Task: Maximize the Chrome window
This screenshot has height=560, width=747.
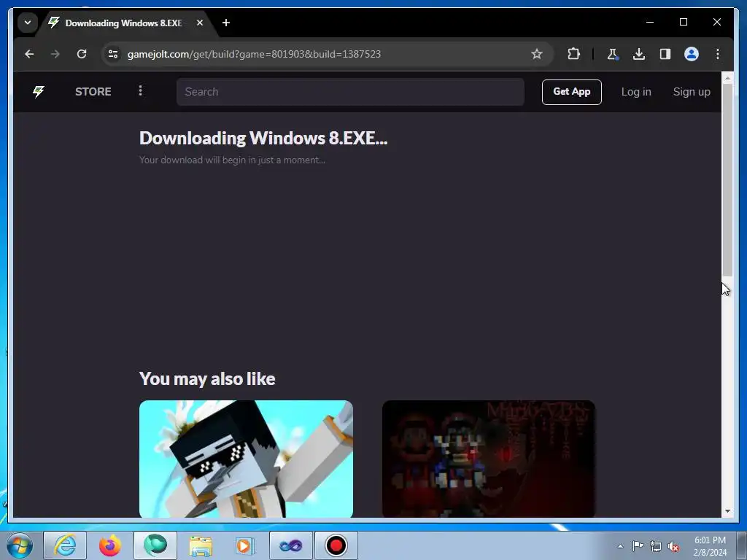Action: pos(683,22)
